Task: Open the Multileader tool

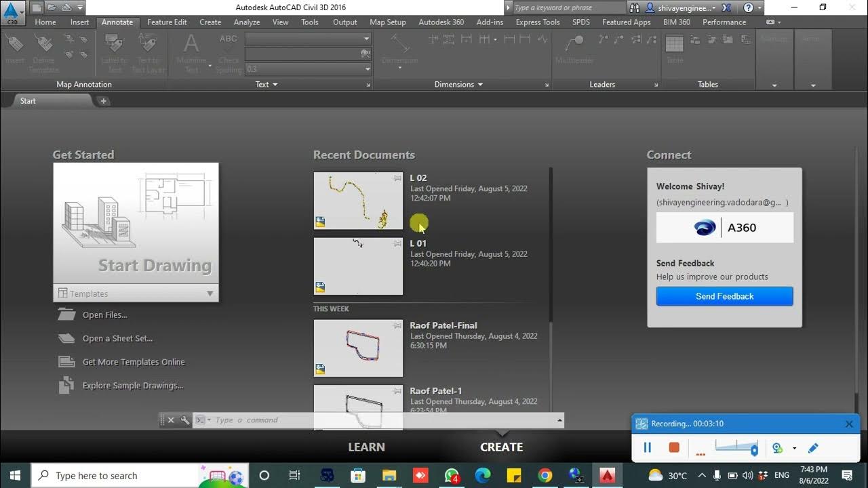Action: point(574,49)
